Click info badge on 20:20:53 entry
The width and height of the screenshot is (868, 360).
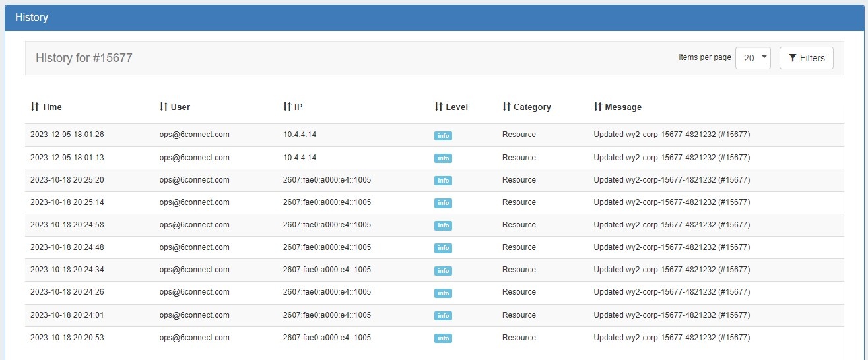[x=443, y=338]
